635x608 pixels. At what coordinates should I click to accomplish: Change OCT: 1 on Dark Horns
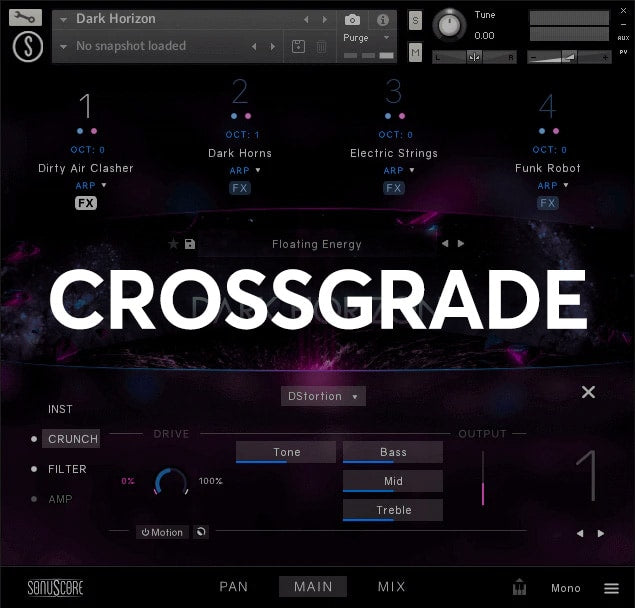242,134
